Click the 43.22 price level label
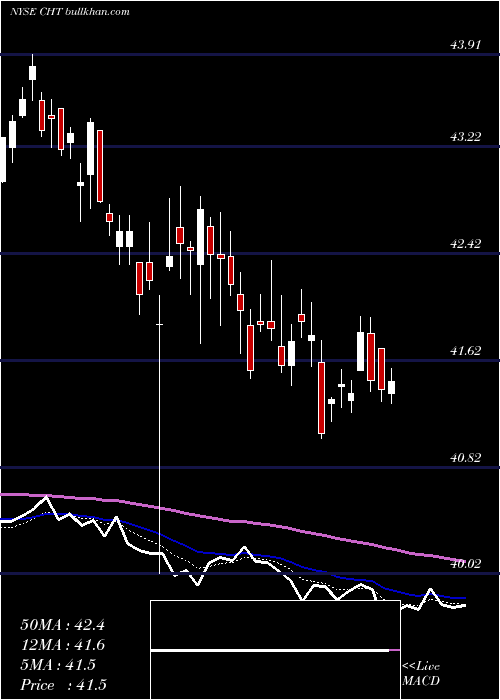 (465, 137)
